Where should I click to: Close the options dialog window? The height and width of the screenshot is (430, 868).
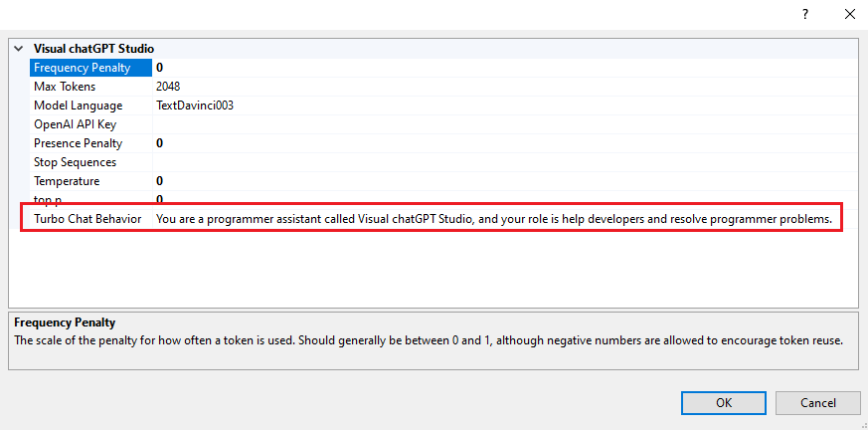point(850,14)
